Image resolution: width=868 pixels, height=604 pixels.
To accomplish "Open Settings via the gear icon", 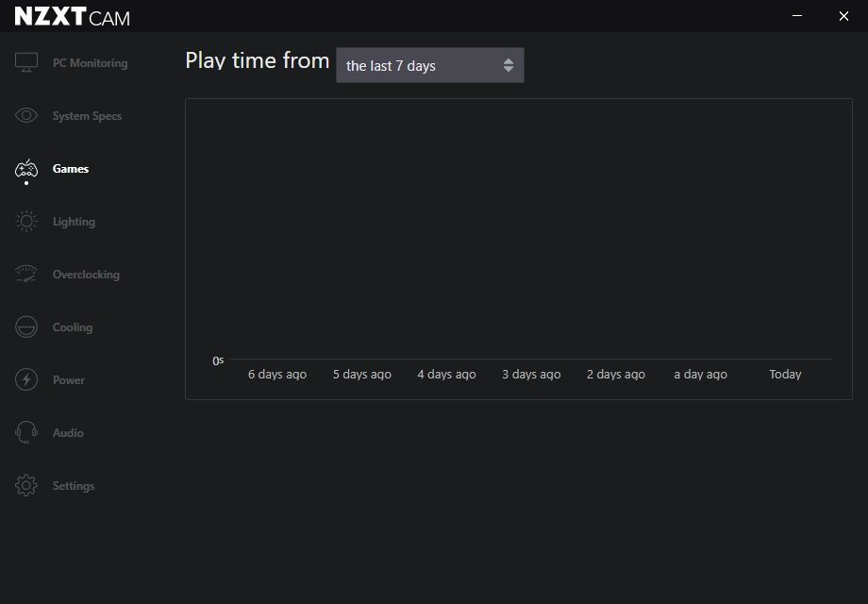I will point(26,485).
